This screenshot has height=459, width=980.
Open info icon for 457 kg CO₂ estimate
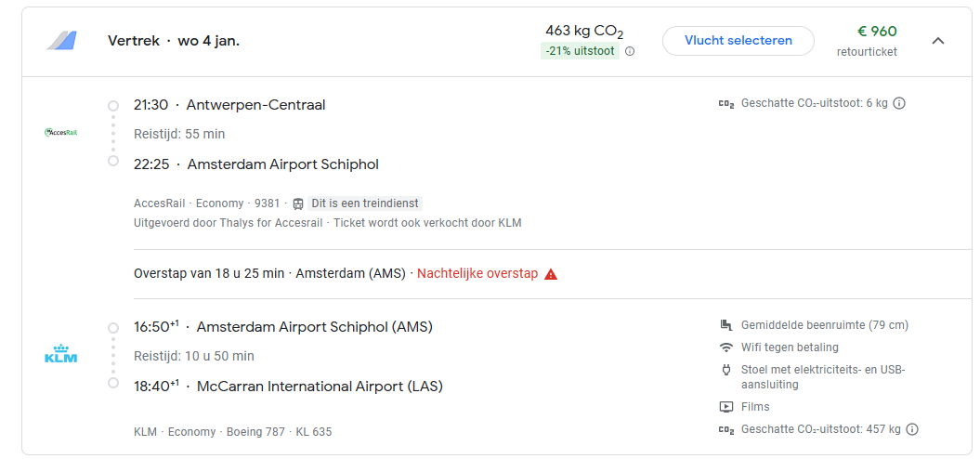point(912,429)
